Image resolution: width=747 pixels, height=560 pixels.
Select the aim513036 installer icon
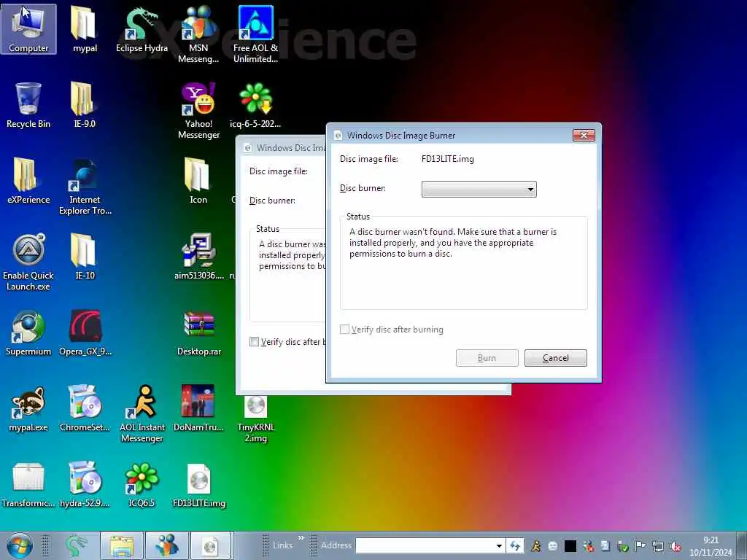click(198, 256)
